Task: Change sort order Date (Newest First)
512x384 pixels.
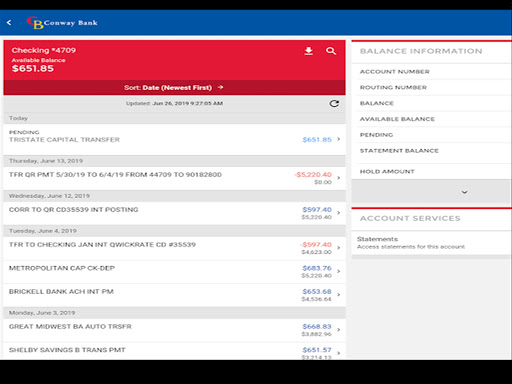Action: (x=174, y=88)
